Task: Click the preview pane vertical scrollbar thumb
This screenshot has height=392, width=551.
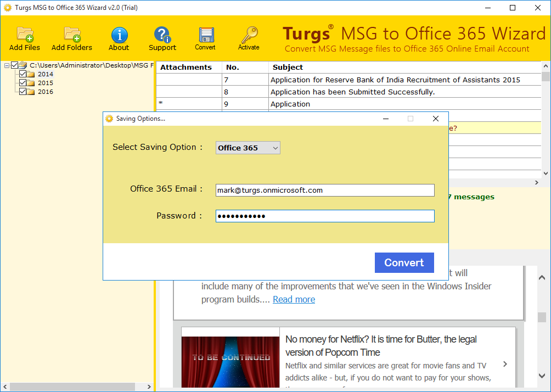Action: 542,317
